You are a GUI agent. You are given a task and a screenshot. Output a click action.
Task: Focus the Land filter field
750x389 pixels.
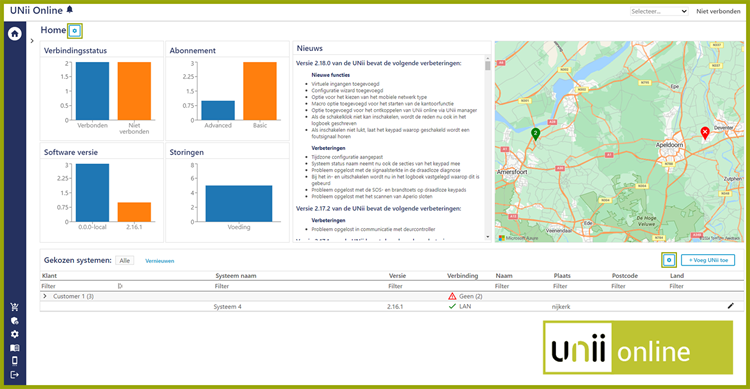point(697,286)
